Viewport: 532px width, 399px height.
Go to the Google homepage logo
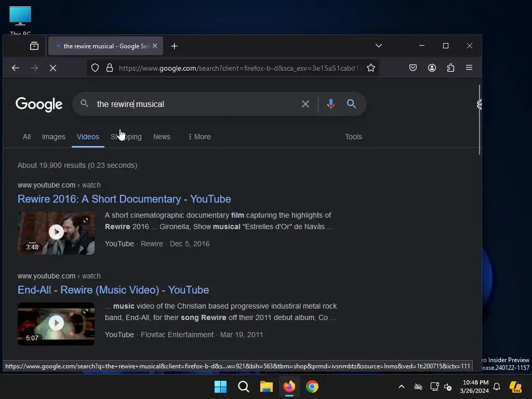click(39, 104)
